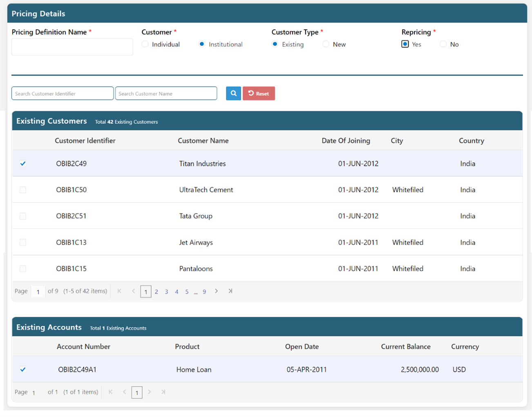Image resolution: width=532 pixels, height=417 pixels.
Task: Go to next page of Existing Accounts
Action: [150, 392]
